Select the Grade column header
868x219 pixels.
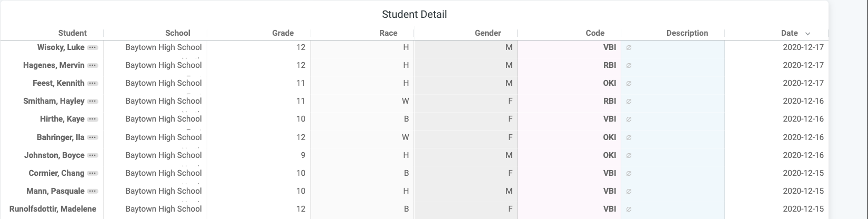click(x=283, y=33)
